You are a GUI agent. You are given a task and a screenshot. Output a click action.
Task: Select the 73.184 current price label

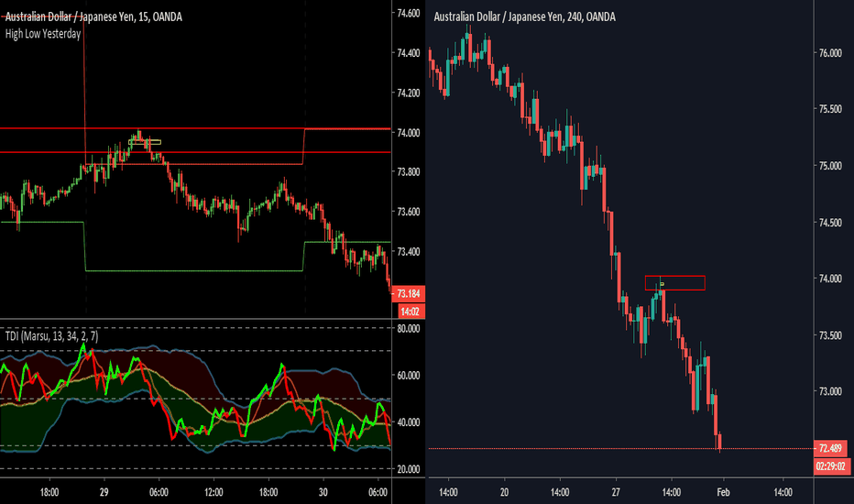pos(409,293)
